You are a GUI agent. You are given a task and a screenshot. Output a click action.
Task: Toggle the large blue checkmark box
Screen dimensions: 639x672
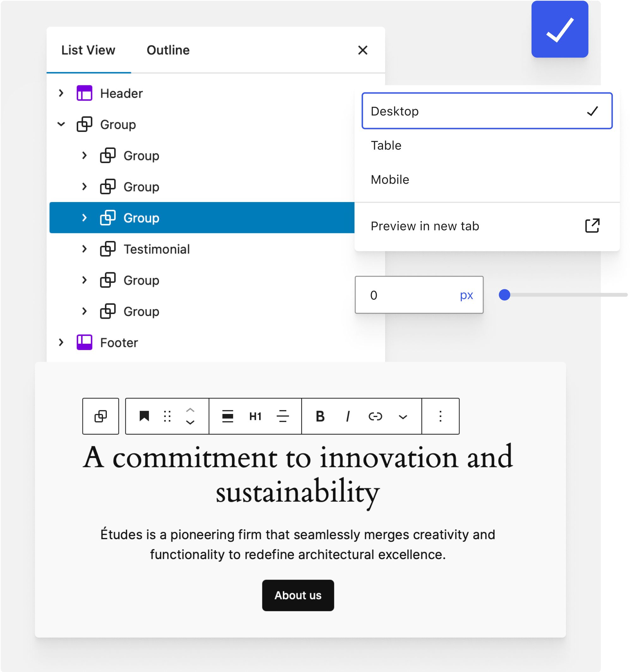coord(560,29)
